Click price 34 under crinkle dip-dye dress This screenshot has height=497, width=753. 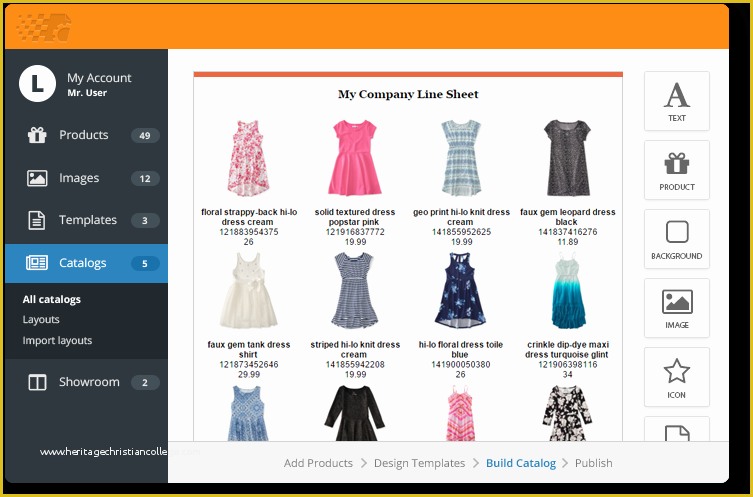(x=568, y=375)
